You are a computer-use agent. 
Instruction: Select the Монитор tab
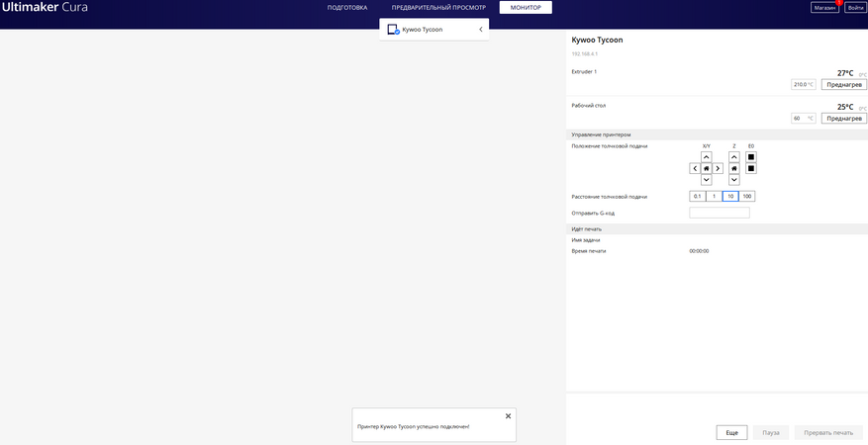(x=526, y=7)
